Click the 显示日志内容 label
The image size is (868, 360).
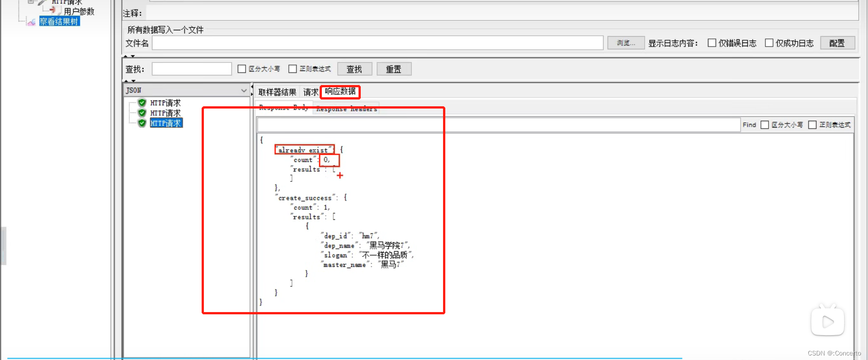click(x=673, y=43)
